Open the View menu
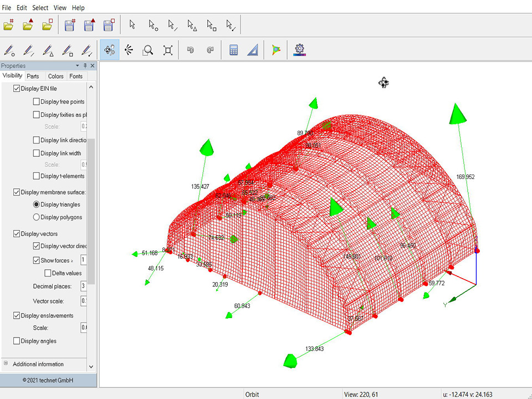 60,8
